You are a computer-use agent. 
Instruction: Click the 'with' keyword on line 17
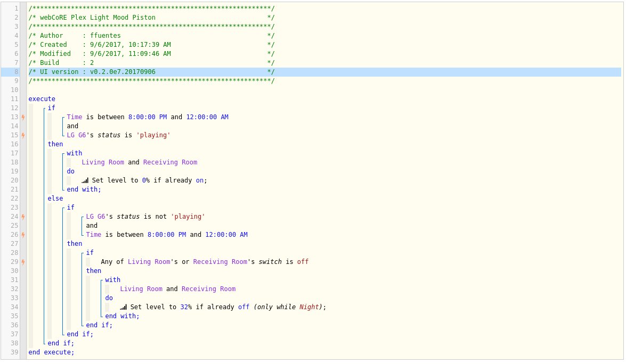(74, 153)
